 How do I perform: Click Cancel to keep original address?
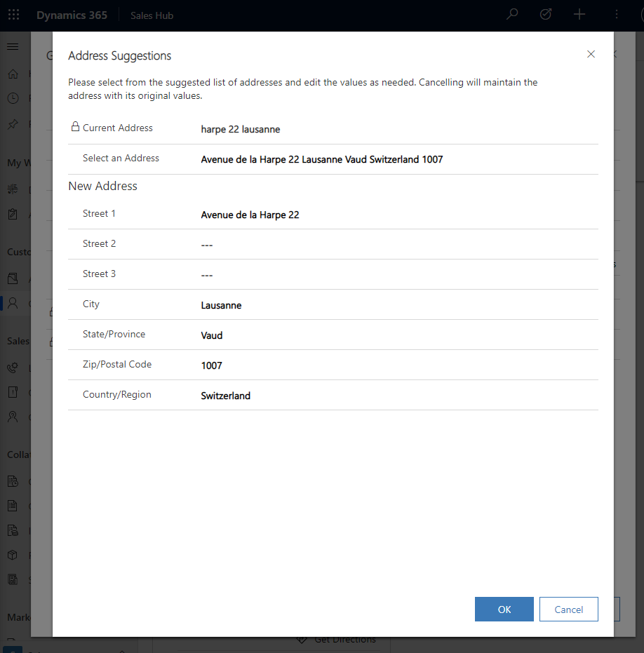[x=568, y=610]
